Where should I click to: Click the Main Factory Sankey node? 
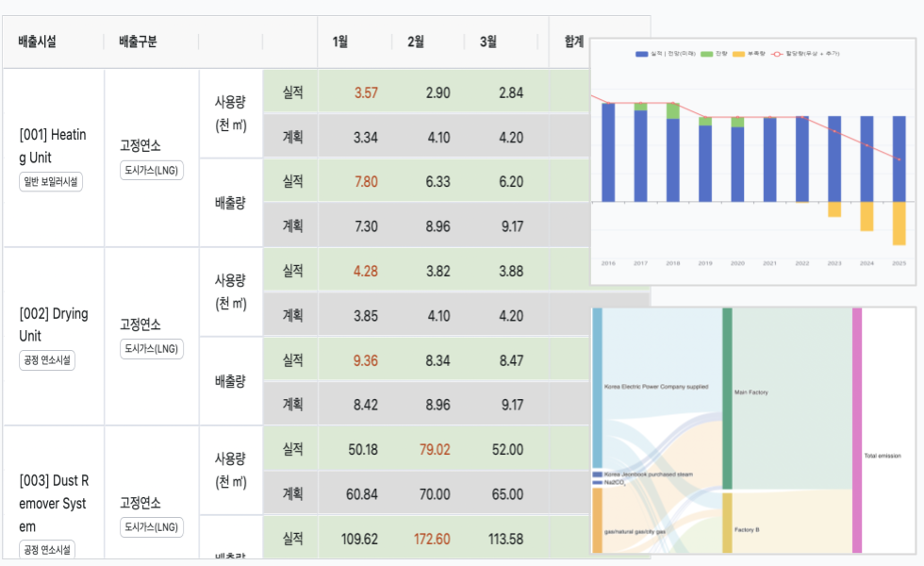pos(727,398)
